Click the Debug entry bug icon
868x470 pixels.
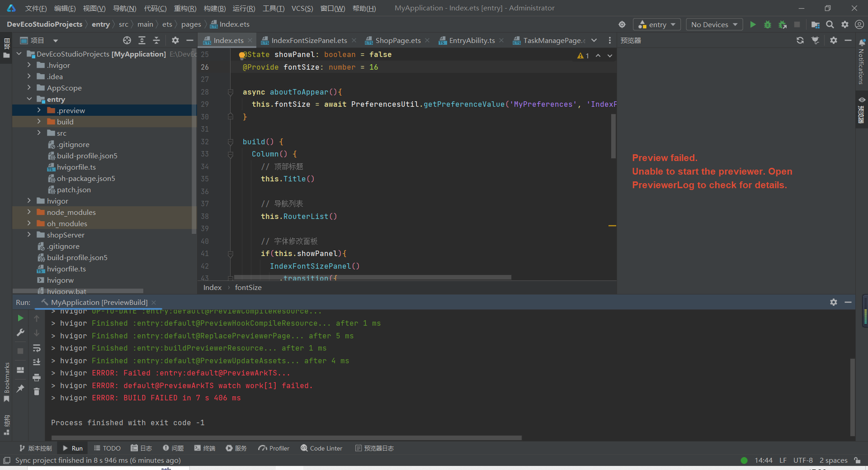click(x=768, y=24)
